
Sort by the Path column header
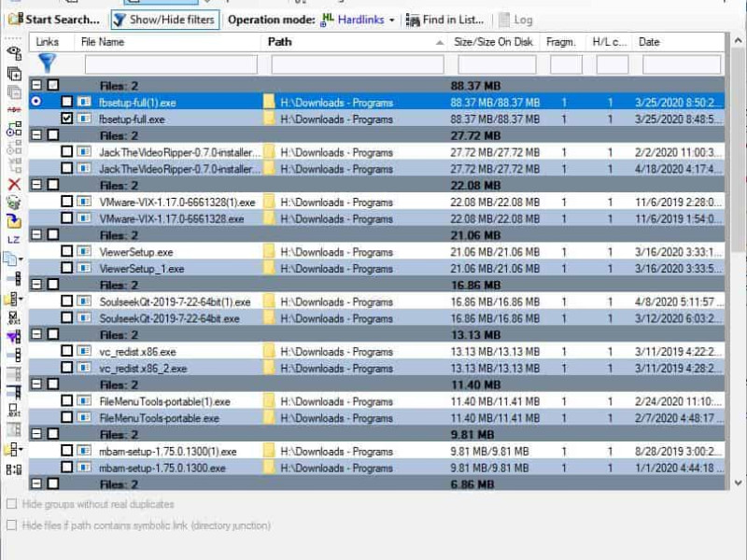(279, 42)
